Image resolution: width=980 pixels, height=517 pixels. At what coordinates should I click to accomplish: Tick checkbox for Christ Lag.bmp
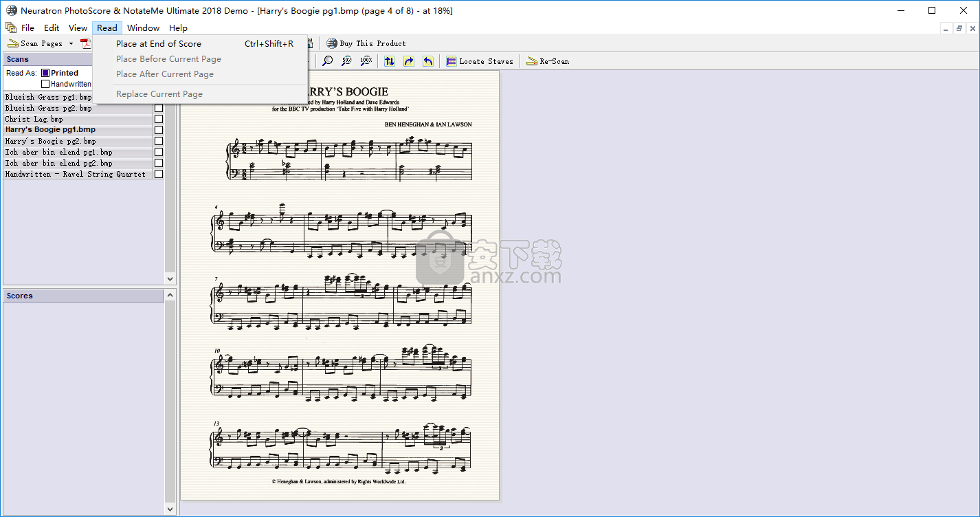(x=159, y=119)
